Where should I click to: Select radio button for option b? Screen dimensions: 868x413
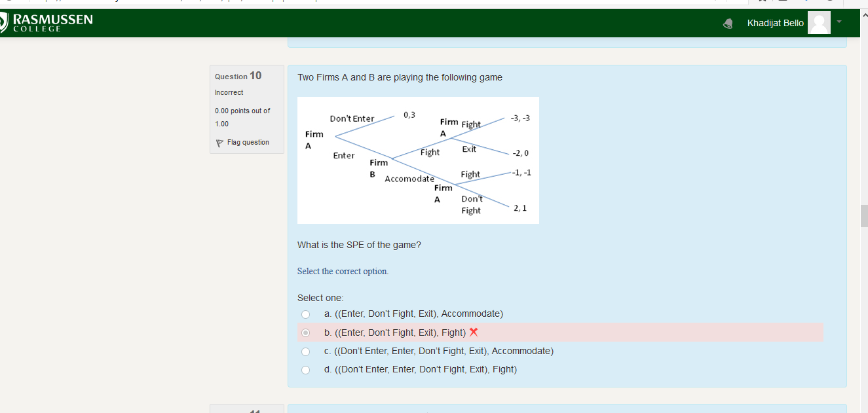point(305,332)
